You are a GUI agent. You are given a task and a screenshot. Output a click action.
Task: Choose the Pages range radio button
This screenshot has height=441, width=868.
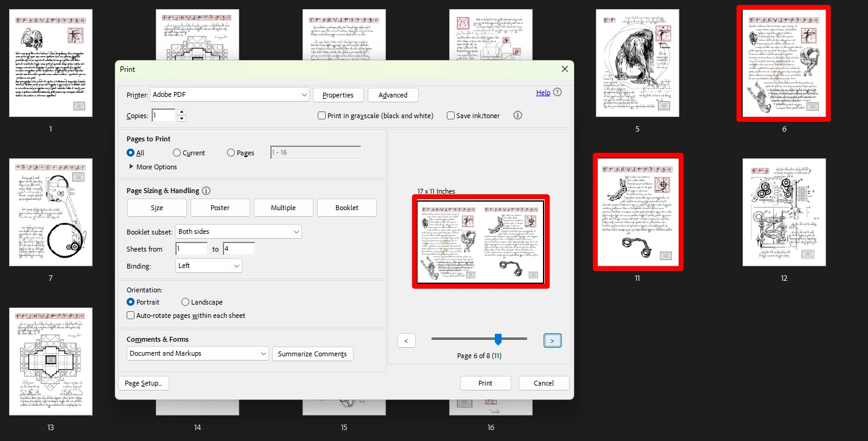point(231,153)
